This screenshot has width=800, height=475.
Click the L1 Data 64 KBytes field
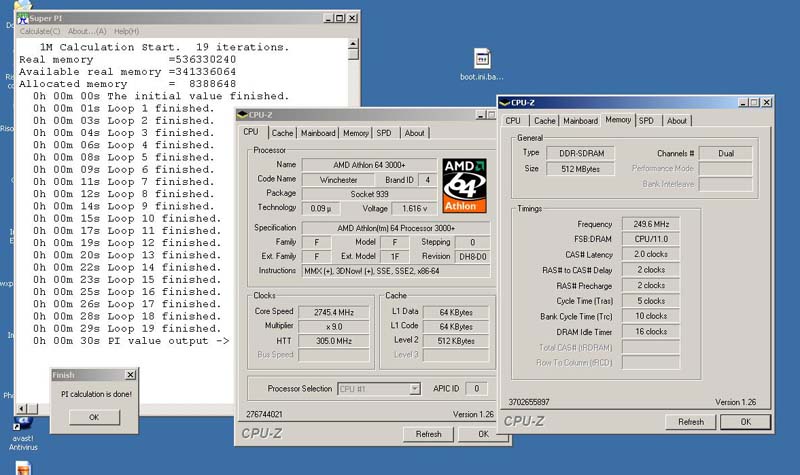click(456, 312)
